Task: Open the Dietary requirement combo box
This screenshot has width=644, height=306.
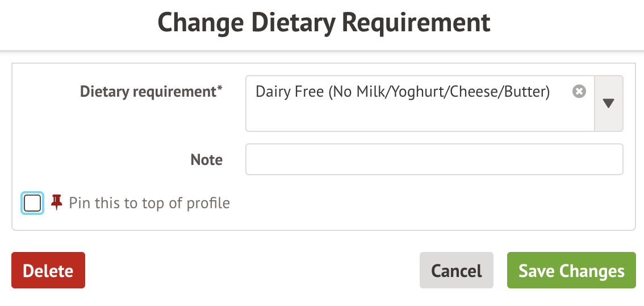Action: pos(419,104)
